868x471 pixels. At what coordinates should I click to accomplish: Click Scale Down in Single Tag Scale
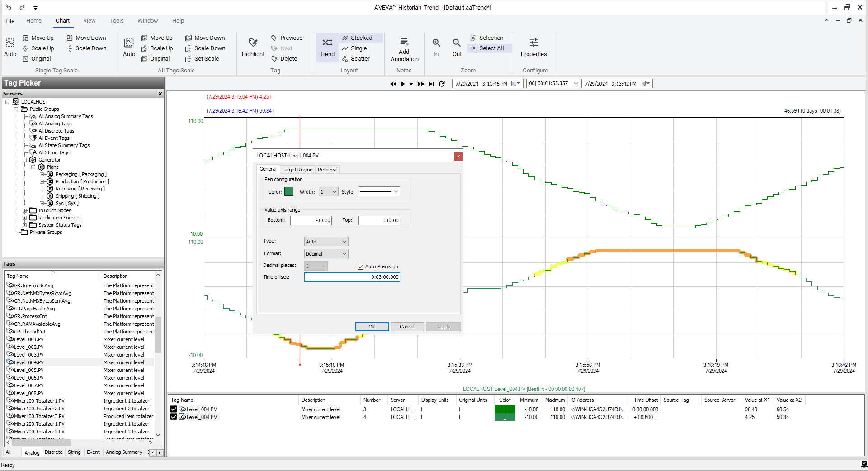pos(86,48)
